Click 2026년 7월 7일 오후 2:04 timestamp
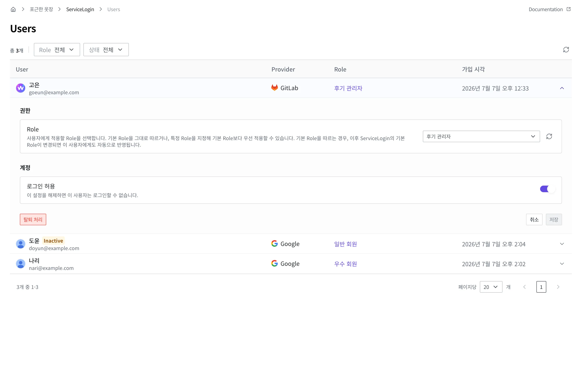Screen dimensions: 588x372 coord(493,244)
